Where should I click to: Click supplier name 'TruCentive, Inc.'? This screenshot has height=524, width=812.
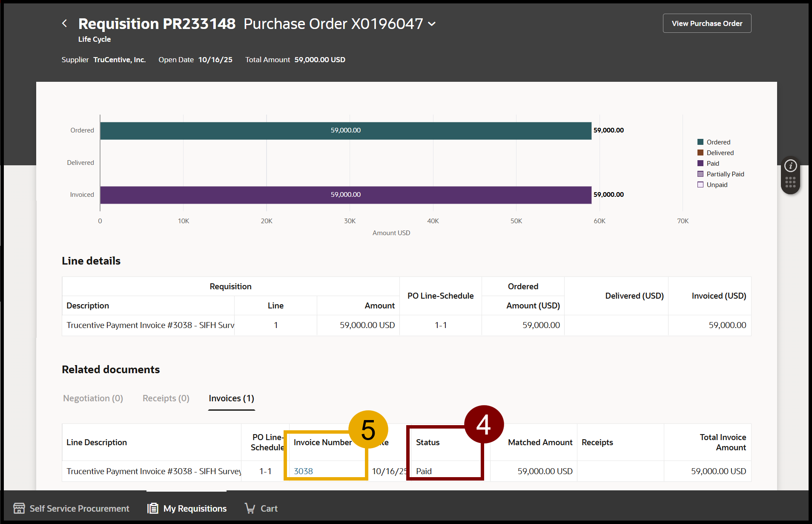tap(120, 60)
